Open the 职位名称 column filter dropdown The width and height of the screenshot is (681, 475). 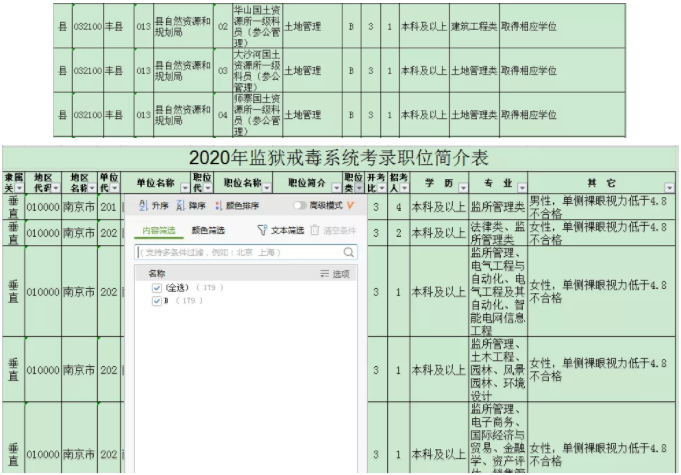point(267,188)
